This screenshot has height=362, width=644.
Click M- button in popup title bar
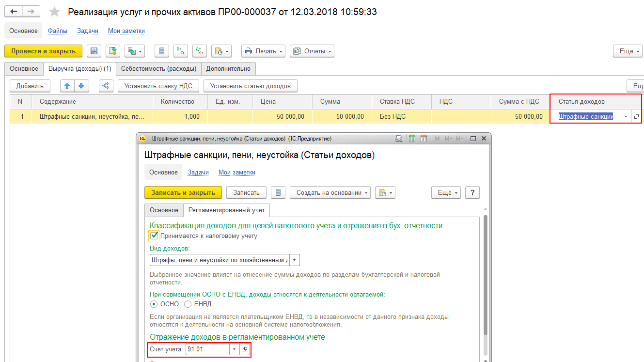pos(460,139)
